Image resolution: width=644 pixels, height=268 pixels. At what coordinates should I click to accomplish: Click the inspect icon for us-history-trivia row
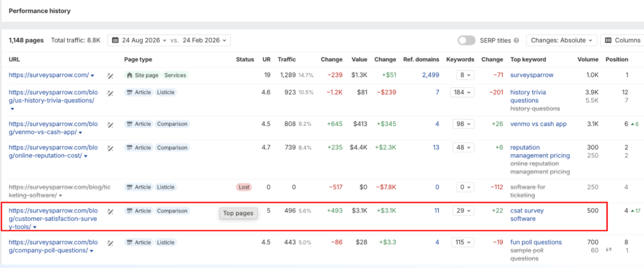pos(110,93)
